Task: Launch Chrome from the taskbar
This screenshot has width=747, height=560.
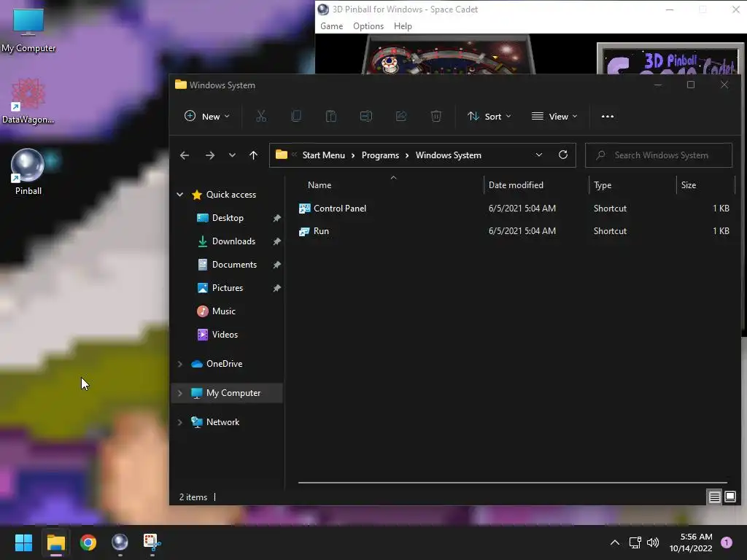Action: tap(88, 542)
